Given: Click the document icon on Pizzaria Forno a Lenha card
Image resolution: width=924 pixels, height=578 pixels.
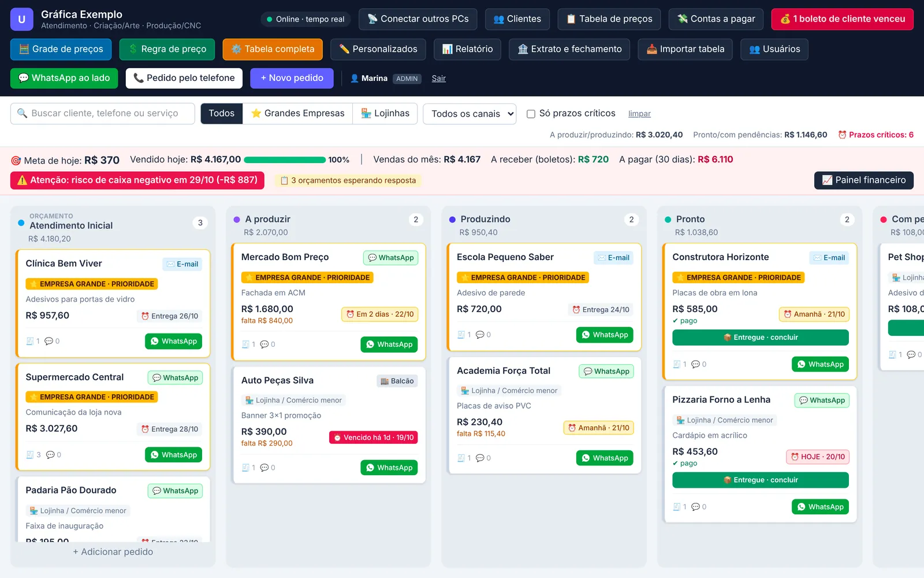Looking at the screenshot, I should [x=677, y=507].
